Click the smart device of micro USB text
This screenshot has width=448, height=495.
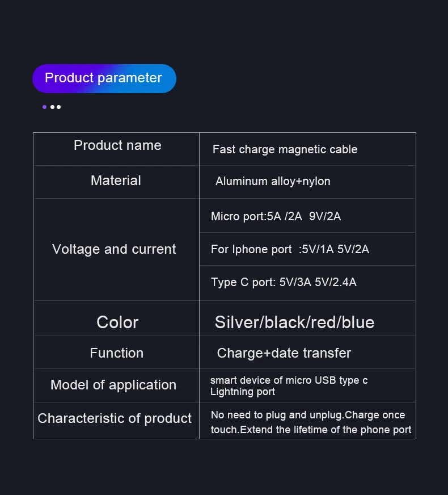[x=289, y=380]
